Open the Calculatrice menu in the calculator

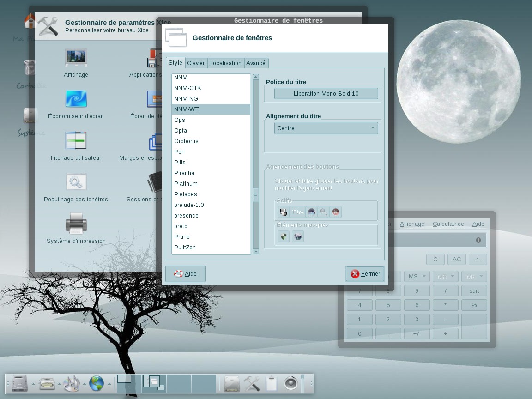click(x=448, y=224)
